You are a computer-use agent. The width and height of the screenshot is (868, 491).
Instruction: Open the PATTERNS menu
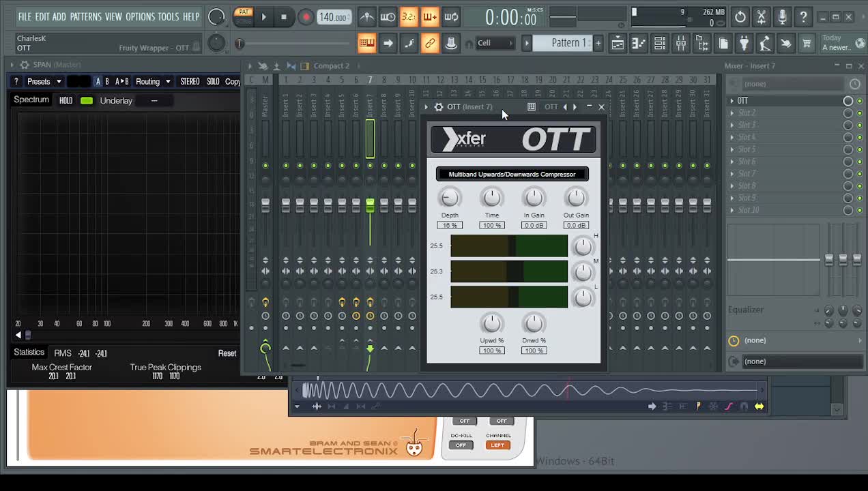tap(85, 16)
